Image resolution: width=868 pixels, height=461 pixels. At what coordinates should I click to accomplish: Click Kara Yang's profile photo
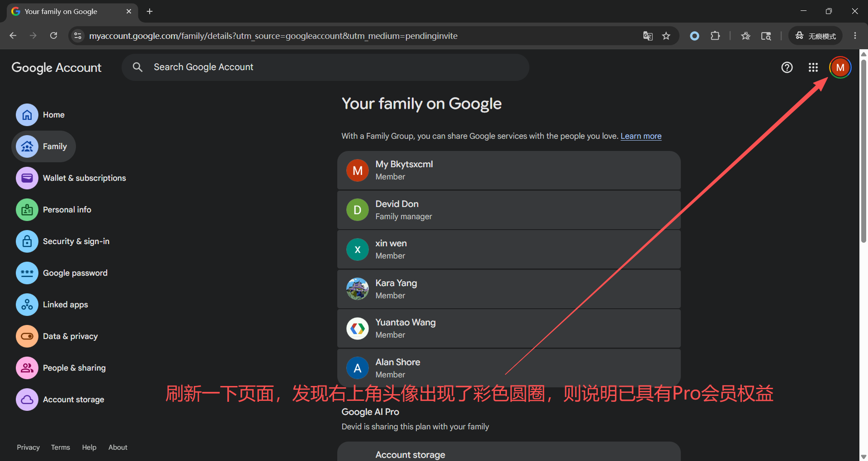click(358, 289)
